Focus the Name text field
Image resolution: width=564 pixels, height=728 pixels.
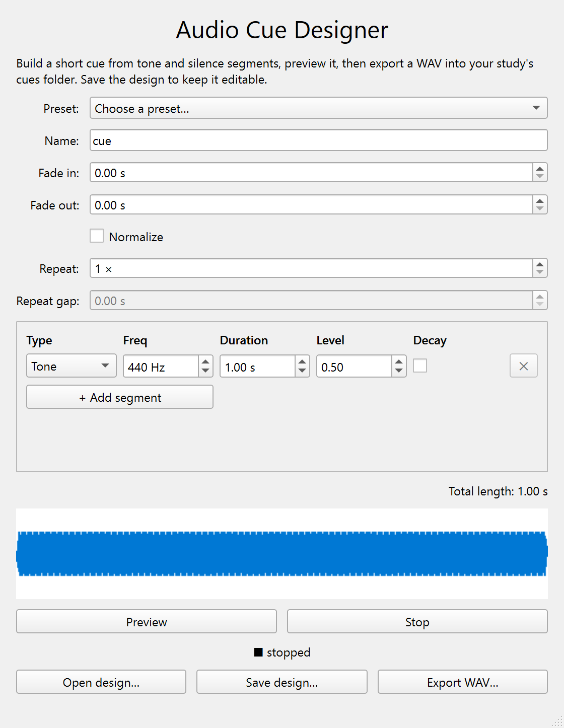(319, 140)
